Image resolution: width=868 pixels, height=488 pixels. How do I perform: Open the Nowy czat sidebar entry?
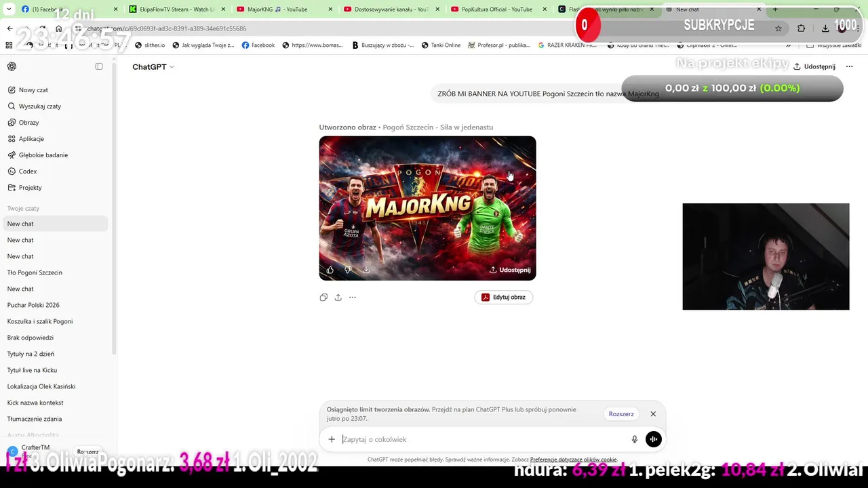[x=56, y=89]
